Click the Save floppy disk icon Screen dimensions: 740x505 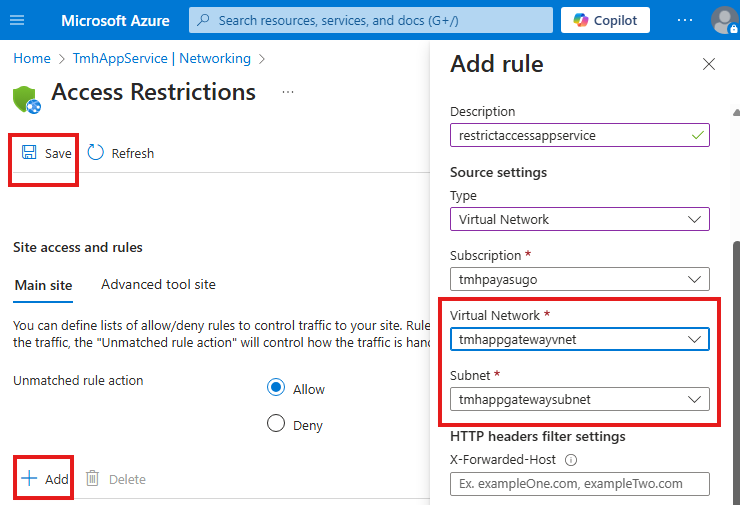29,152
